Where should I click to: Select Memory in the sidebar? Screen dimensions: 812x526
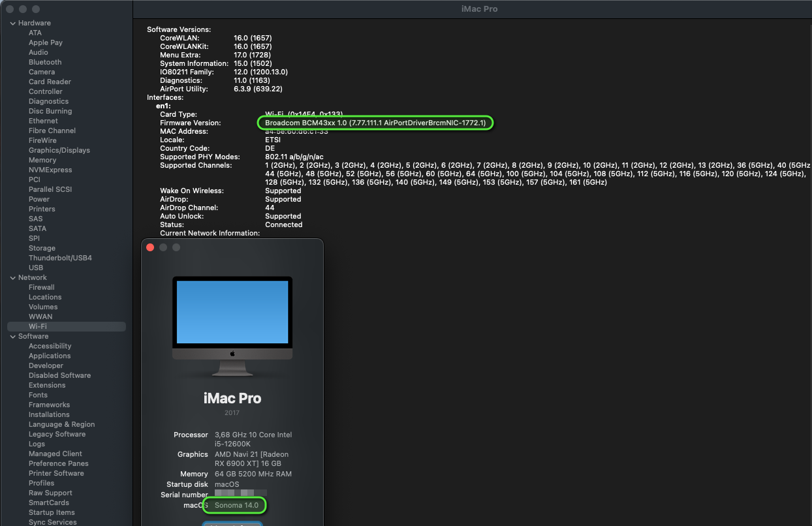pyautogui.click(x=42, y=160)
